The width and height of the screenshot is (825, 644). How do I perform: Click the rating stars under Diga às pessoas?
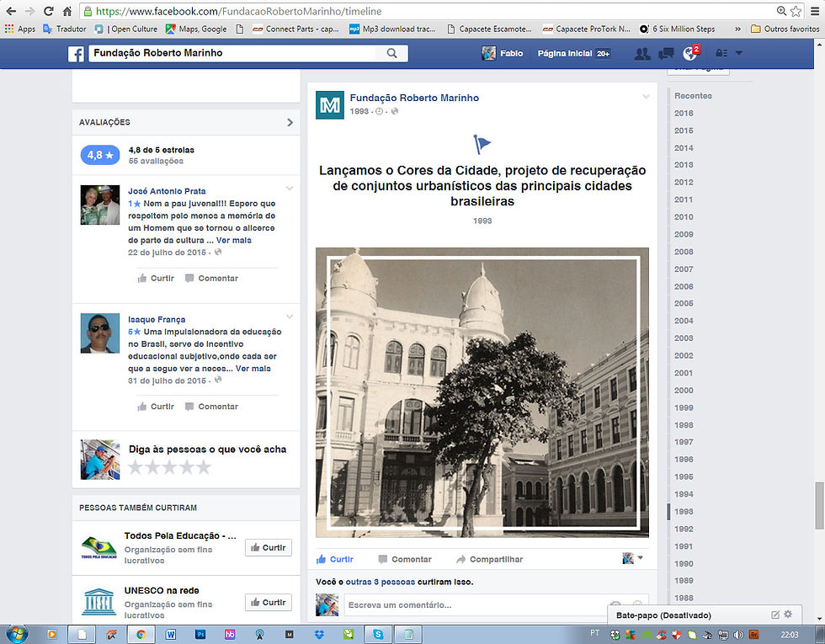click(x=169, y=466)
